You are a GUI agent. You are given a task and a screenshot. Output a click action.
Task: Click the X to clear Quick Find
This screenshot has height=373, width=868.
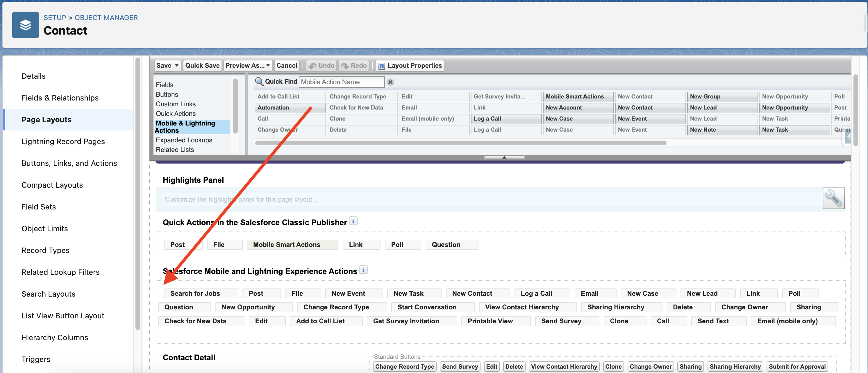[391, 82]
